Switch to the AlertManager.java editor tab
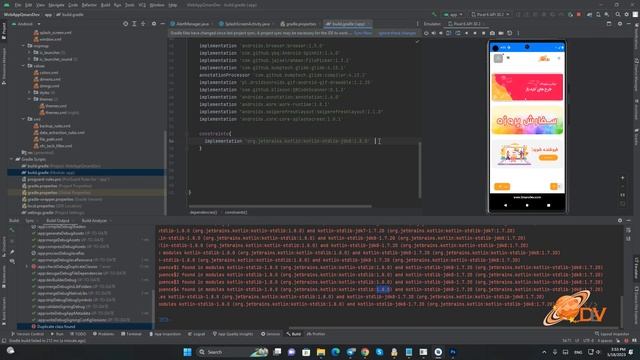The image size is (640, 360). coord(190,24)
